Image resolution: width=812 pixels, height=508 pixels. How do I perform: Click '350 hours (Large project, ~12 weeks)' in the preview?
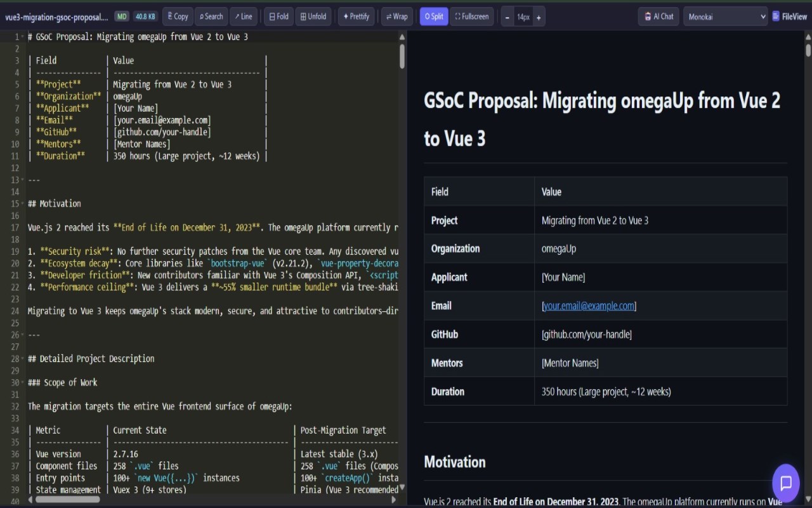click(606, 392)
